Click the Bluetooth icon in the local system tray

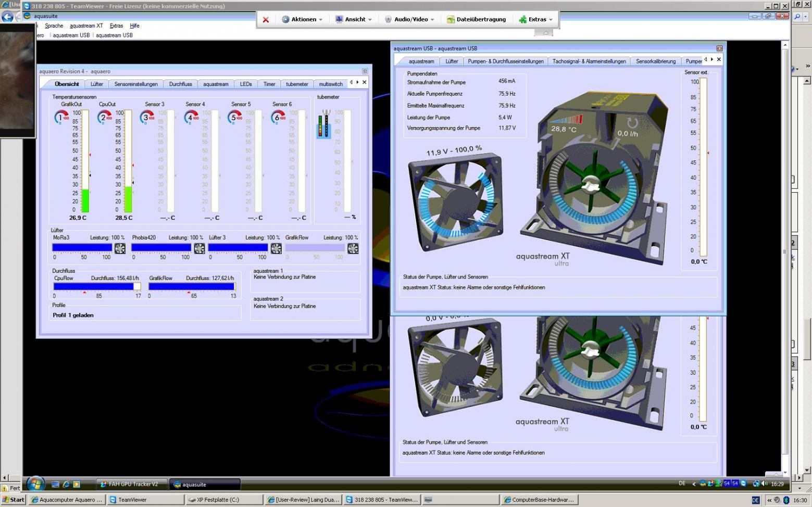click(786, 500)
